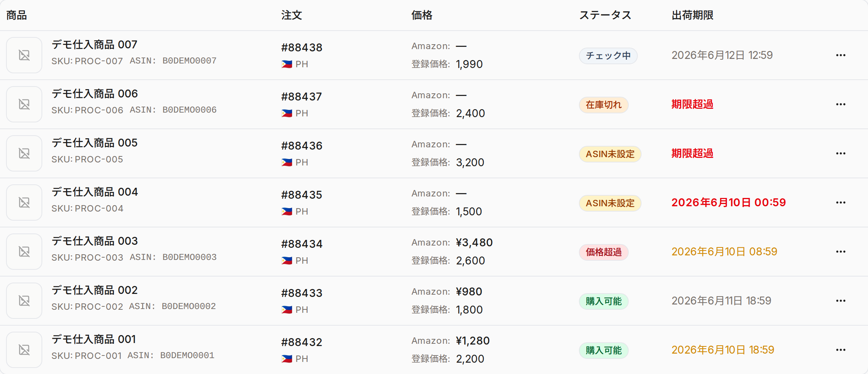Click deadline 2026年6月11日 18:59
Image resolution: width=868 pixels, height=374 pixels.
tap(722, 301)
